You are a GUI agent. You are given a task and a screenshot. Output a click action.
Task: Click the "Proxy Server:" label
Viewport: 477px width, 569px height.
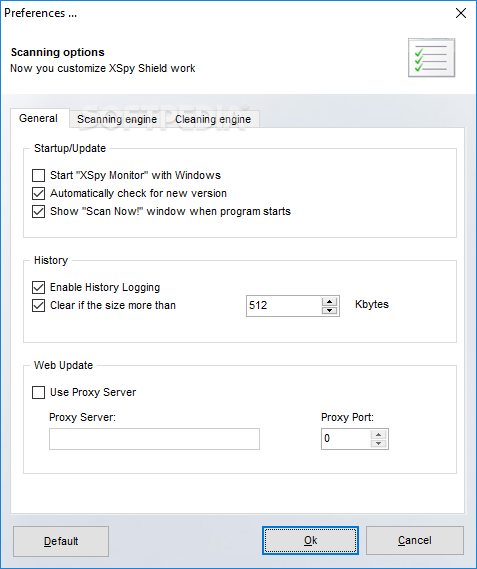tap(82, 417)
